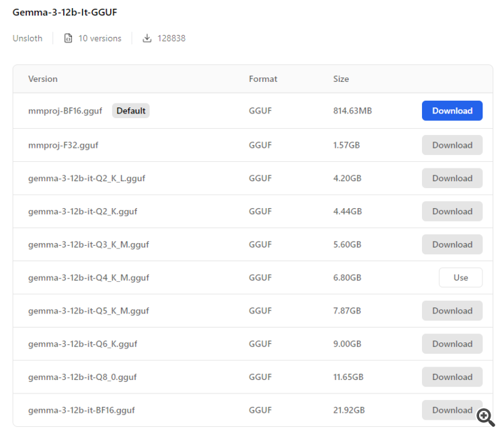Download gemma-3-12b-it-Q2_K_L.gguf version
Screen dimensions: 504x435
pyautogui.click(x=452, y=178)
